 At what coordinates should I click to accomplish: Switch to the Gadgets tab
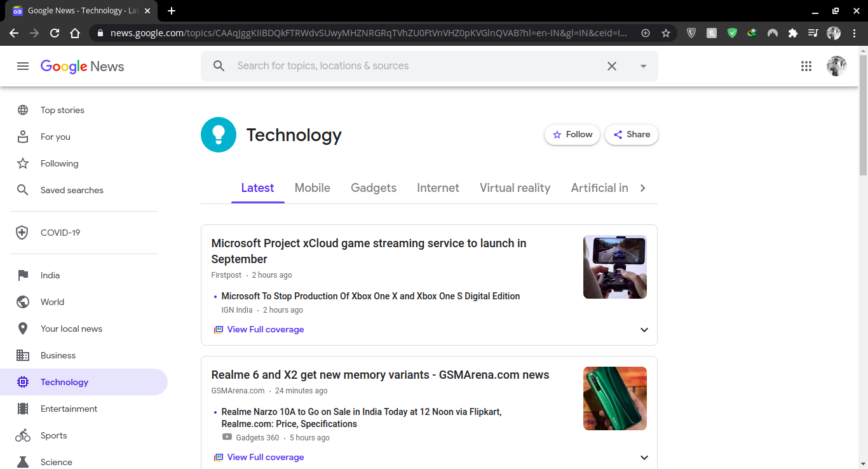(x=374, y=188)
